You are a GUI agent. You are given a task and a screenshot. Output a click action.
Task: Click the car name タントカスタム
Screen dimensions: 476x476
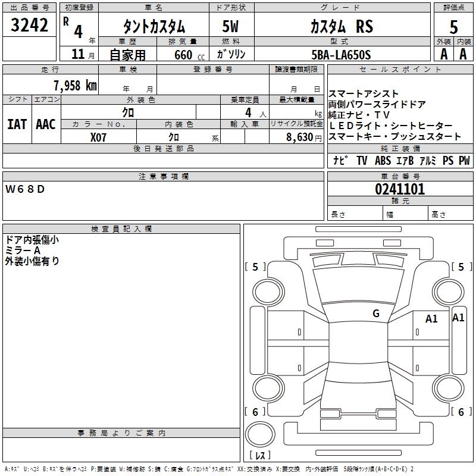154,27
